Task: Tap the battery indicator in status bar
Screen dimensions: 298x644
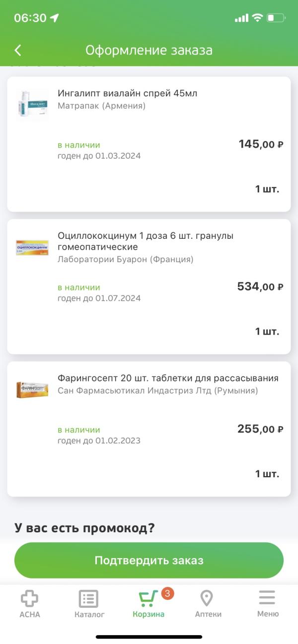Action: point(276,18)
